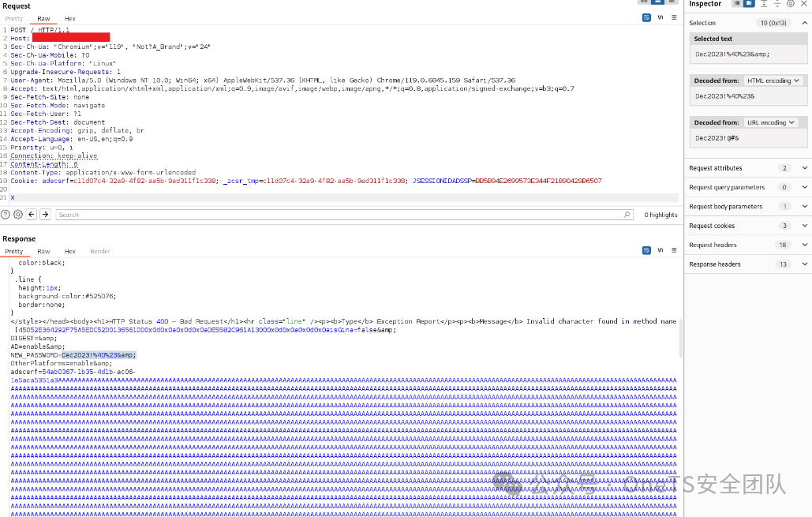
Task: Click the 'AD=enable&amp;' response line
Action: tap(38, 347)
